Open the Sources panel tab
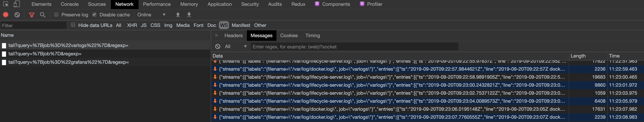 [x=97, y=4]
